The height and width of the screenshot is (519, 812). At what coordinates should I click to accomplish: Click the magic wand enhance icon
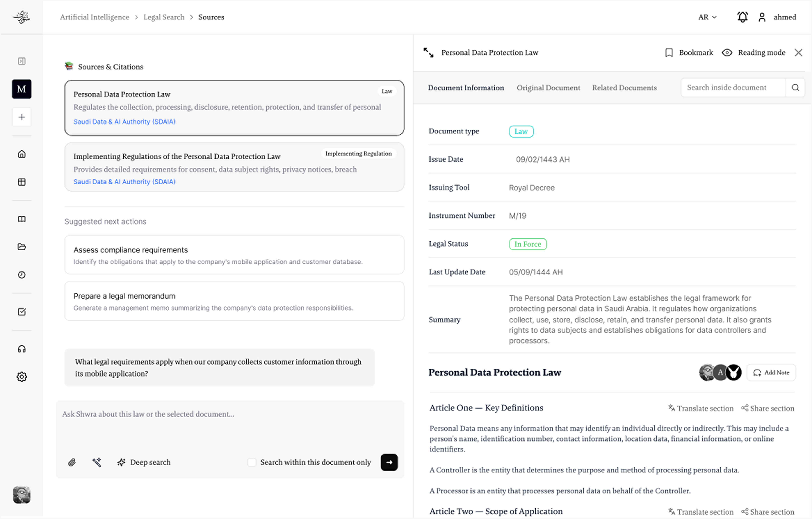(x=97, y=462)
